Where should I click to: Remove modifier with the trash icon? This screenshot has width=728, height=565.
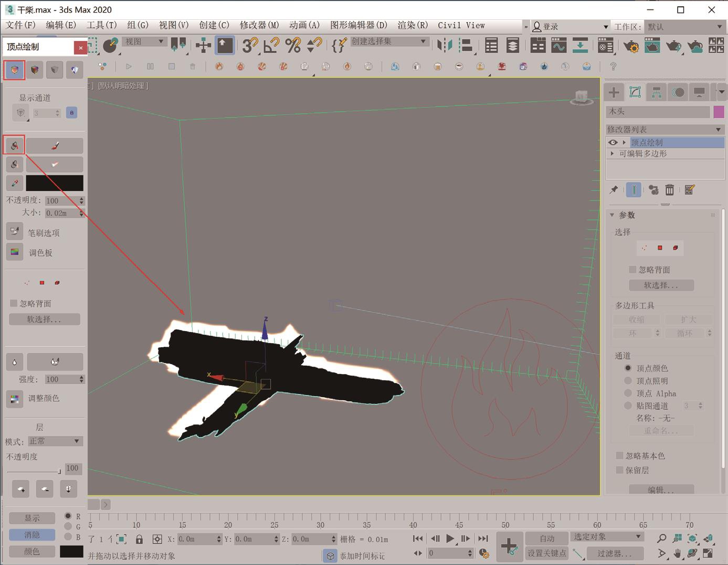tap(670, 190)
